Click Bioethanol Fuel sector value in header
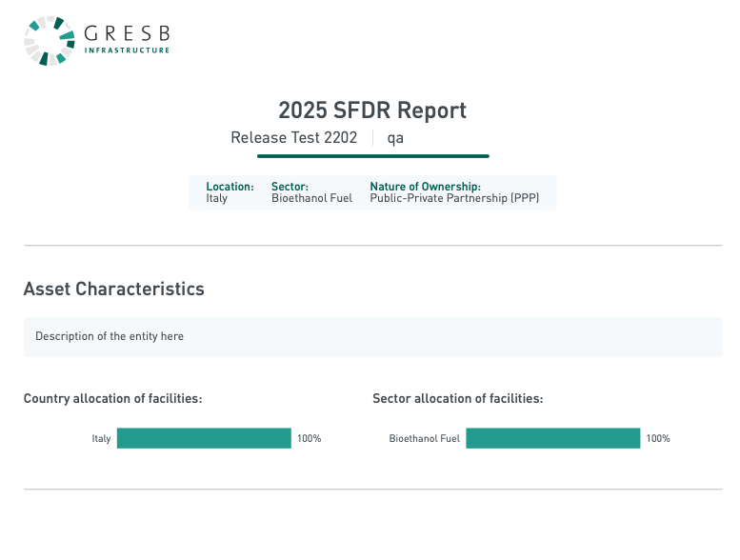 [x=311, y=198]
